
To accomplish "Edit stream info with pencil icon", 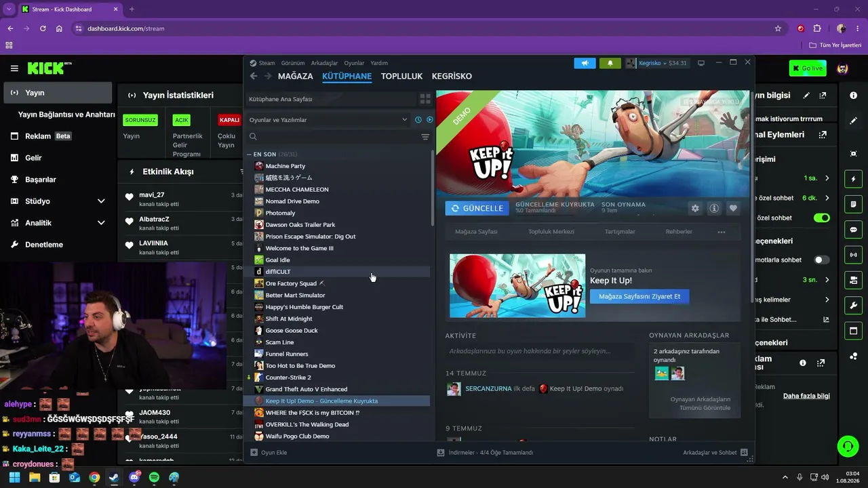I will (806, 96).
